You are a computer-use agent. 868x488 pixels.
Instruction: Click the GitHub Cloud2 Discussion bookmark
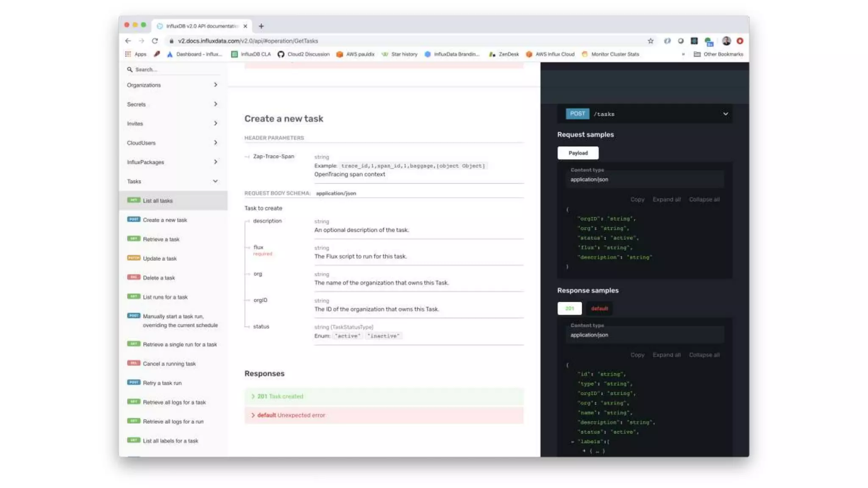click(x=303, y=54)
